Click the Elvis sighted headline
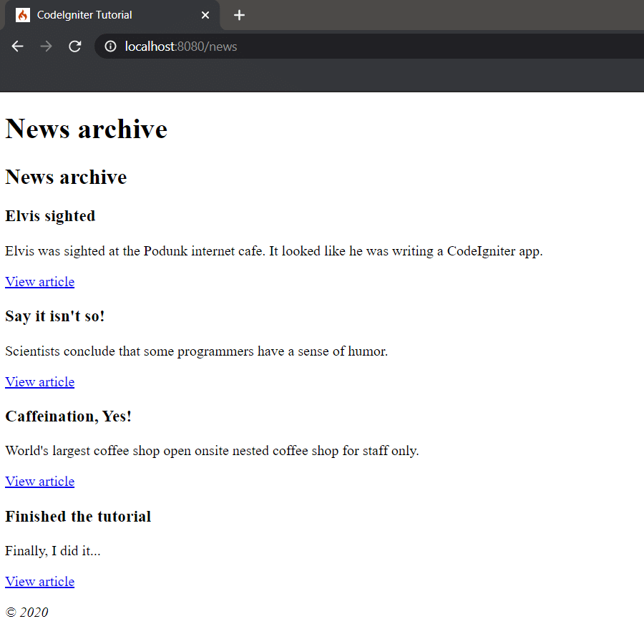The width and height of the screenshot is (644, 644). tap(50, 215)
